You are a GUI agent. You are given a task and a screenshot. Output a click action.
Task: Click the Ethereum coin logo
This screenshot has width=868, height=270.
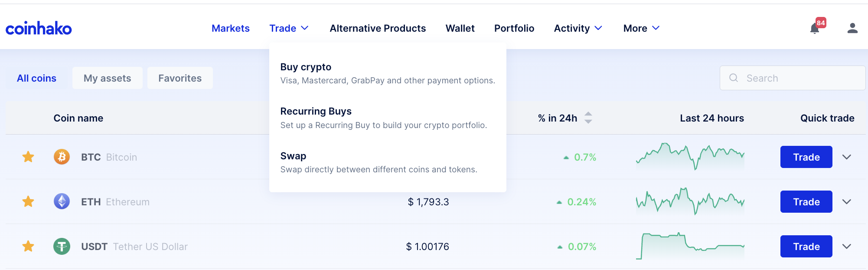(x=62, y=201)
